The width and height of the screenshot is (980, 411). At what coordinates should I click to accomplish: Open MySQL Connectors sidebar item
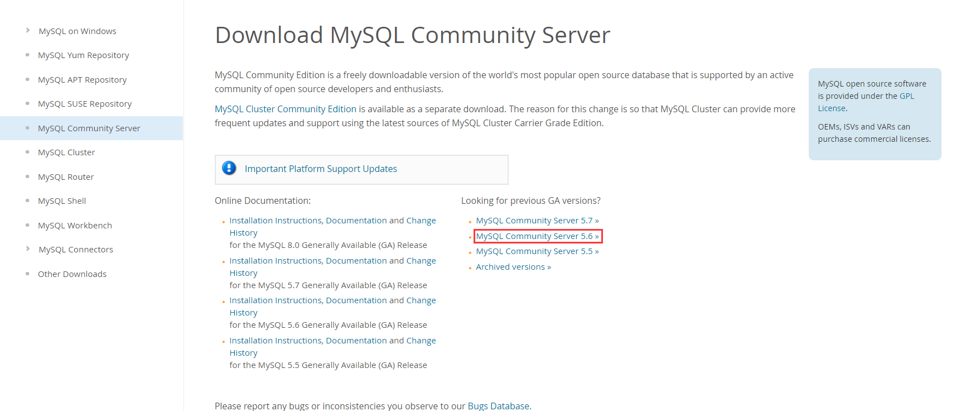pos(76,250)
